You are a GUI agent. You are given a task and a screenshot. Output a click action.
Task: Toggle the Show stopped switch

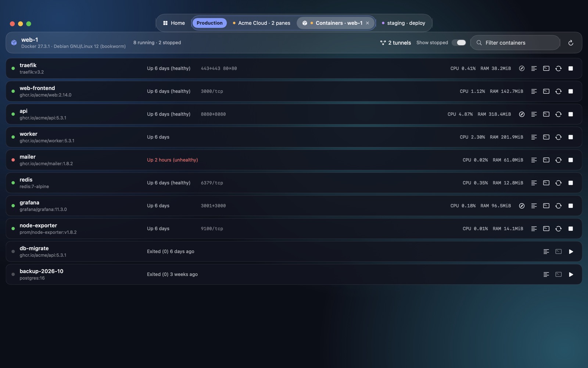tap(459, 43)
